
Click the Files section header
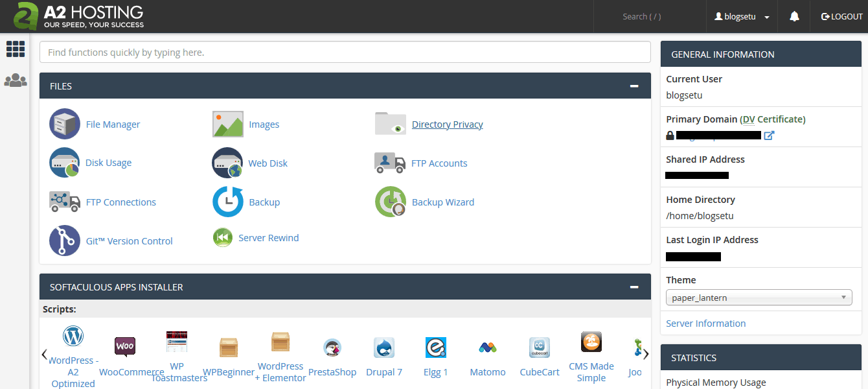pos(345,86)
